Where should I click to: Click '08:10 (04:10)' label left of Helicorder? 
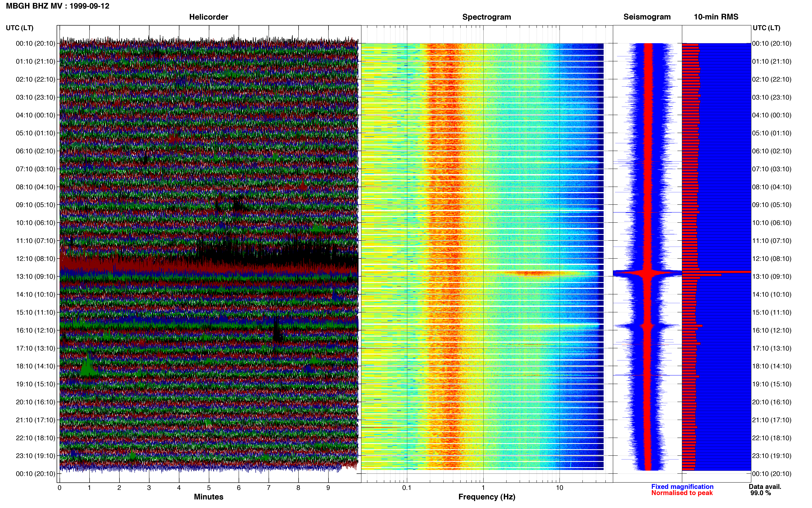(36, 187)
